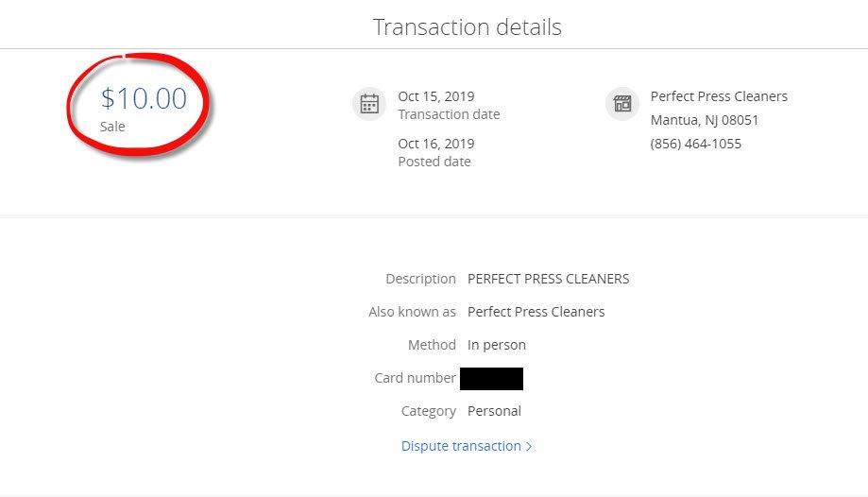Click the PERFECT PRESS CLEANERS description value
The width and height of the screenshot is (868, 497).
point(548,279)
